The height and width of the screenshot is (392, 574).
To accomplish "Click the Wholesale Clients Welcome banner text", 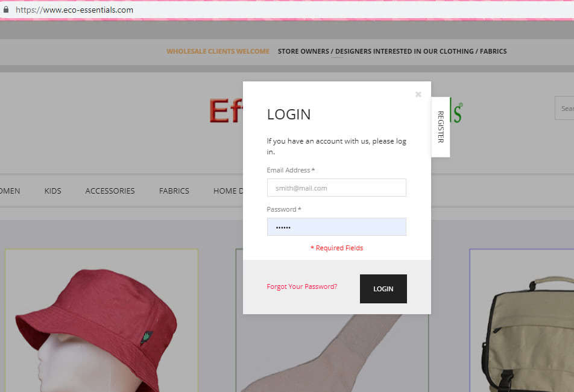I will point(218,51).
